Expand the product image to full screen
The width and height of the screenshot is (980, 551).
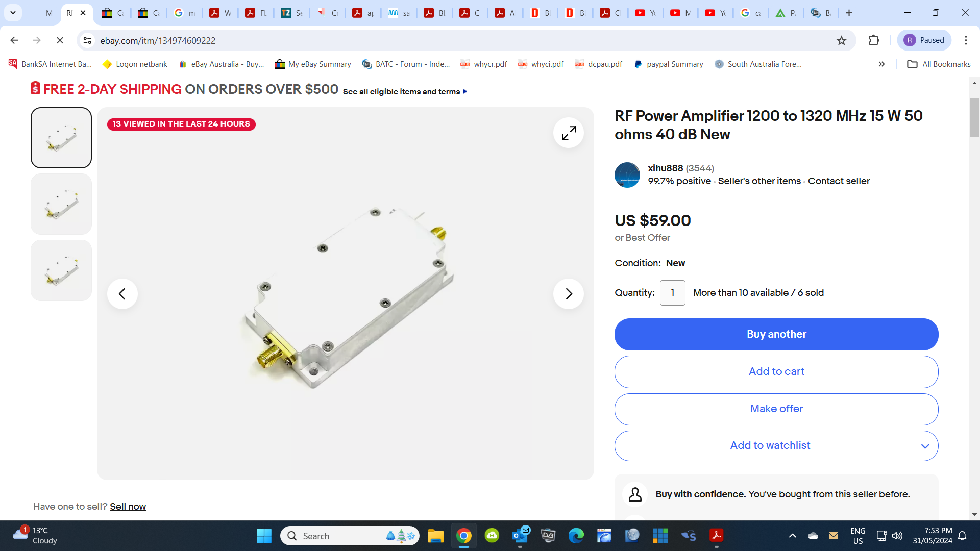coord(569,133)
